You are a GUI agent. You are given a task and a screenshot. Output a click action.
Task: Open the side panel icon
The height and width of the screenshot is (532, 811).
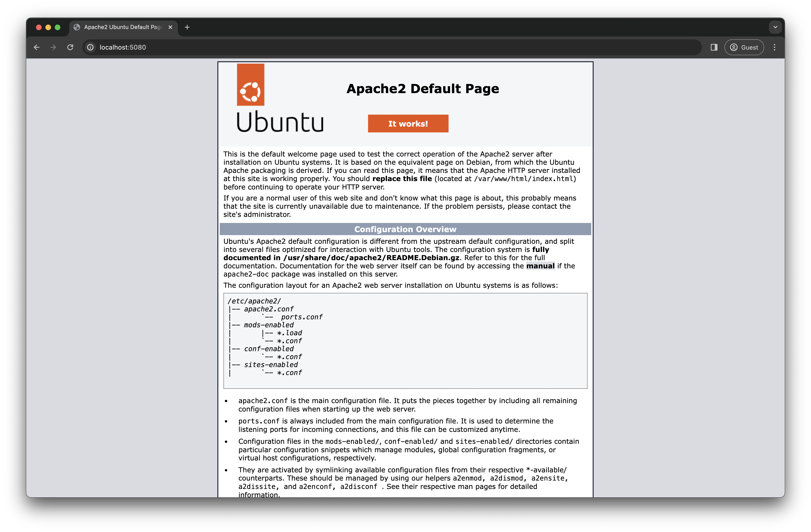[714, 47]
